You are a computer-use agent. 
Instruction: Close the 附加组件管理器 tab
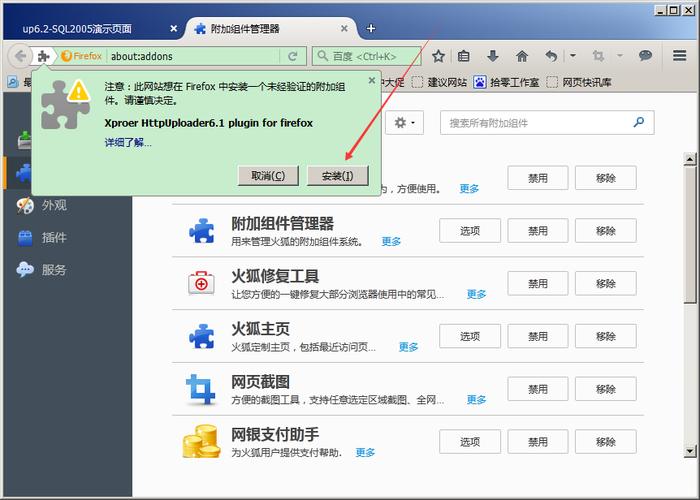[x=344, y=29]
